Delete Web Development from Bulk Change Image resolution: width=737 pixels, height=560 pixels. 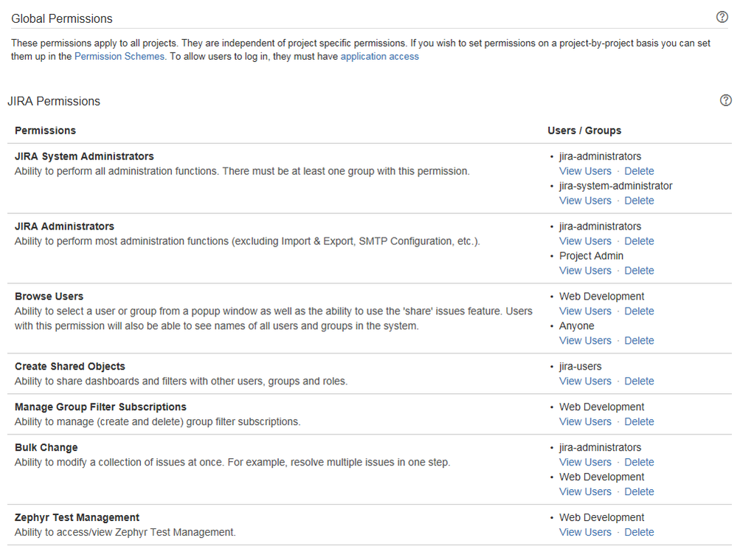click(639, 492)
